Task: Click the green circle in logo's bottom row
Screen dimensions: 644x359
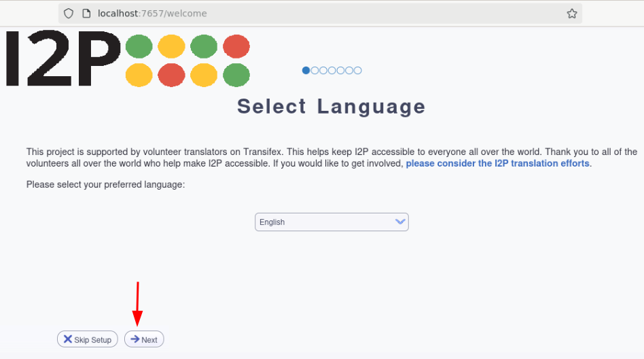Action: [x=236, y=75]
